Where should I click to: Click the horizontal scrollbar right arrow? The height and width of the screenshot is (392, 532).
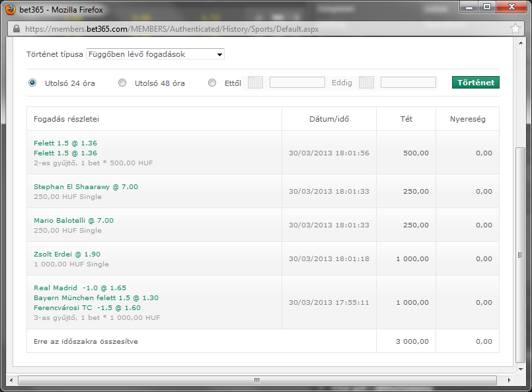509,380
